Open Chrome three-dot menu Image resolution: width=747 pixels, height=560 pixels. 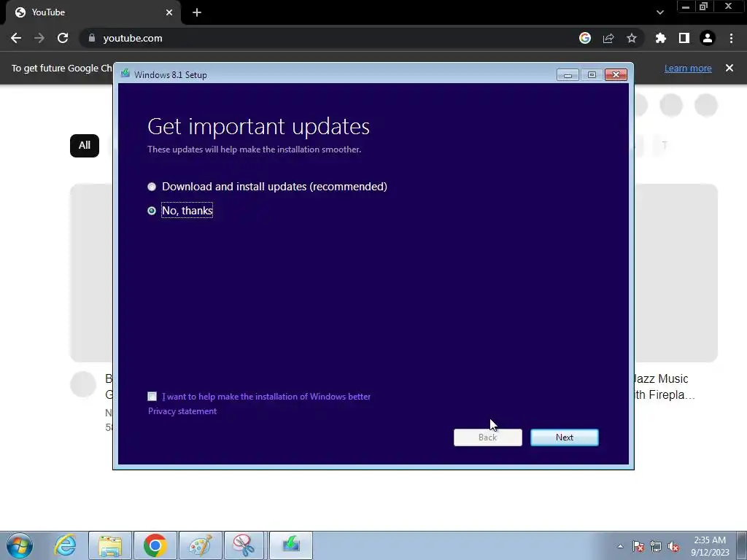click(731, 38)
